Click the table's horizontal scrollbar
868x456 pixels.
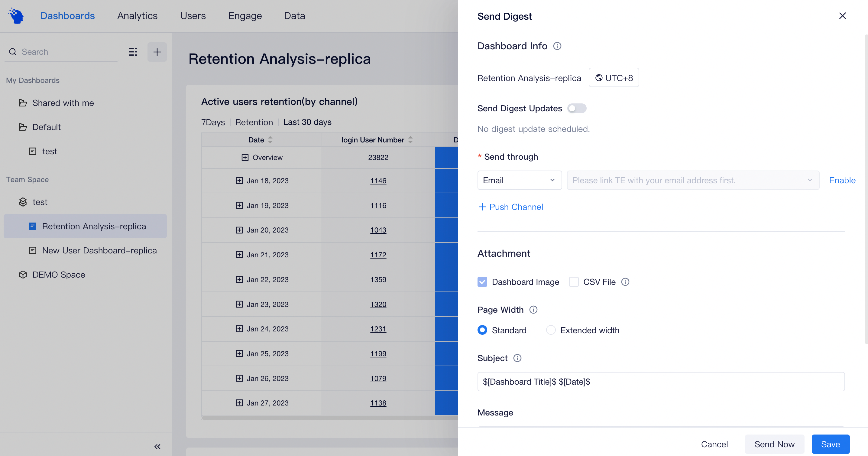point(329,418)
